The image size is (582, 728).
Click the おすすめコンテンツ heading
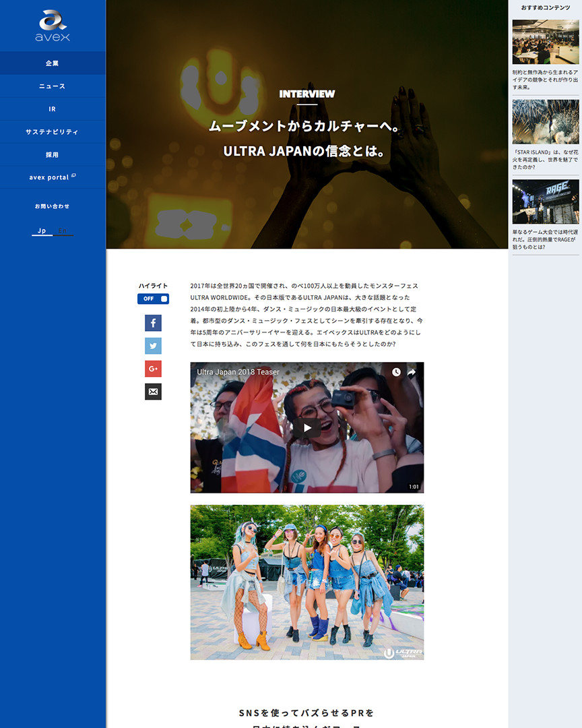pyautogui.click(x=546, y=7)
